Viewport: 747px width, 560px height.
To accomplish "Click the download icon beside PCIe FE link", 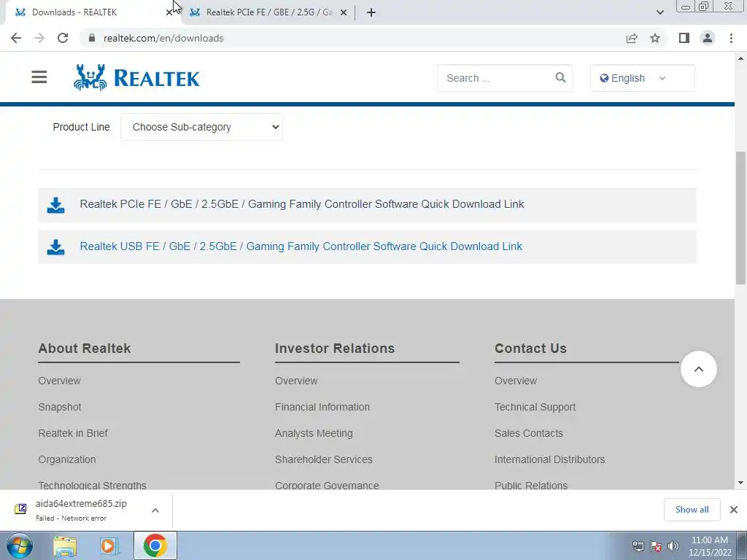I will pyautogui.click(x=55, y=205).
